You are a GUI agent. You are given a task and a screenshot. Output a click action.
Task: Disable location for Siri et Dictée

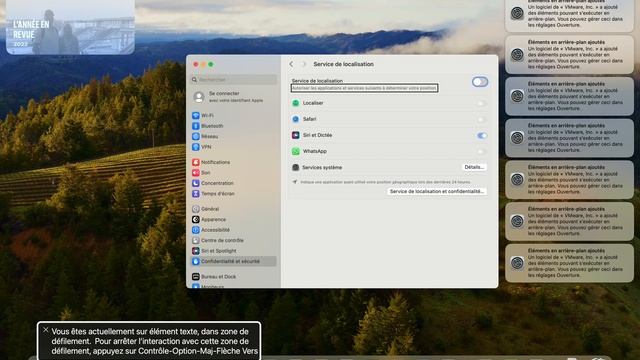pos(482,136)
